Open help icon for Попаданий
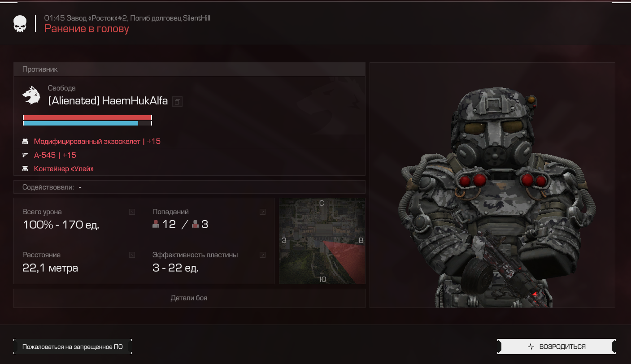Screen dimensions: 631x364 pyautogui.click(x=262, y=212)
